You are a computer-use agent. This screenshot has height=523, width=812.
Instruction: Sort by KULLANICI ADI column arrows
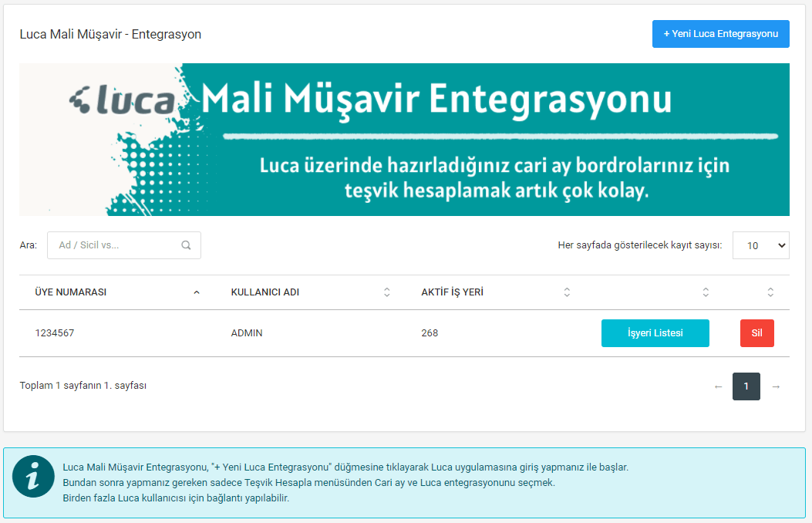pyautogui.click(x=387, y=292)
